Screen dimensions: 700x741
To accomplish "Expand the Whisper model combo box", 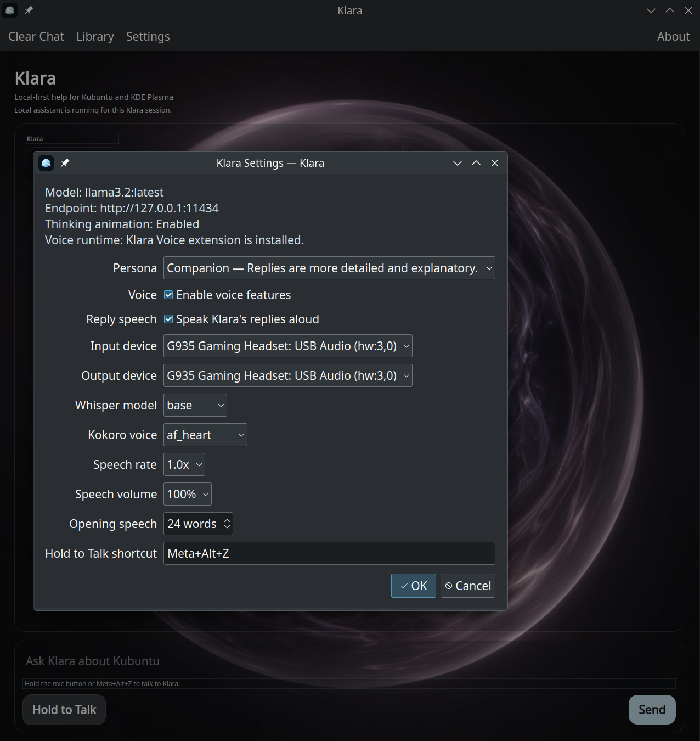I will pos(195,405).
